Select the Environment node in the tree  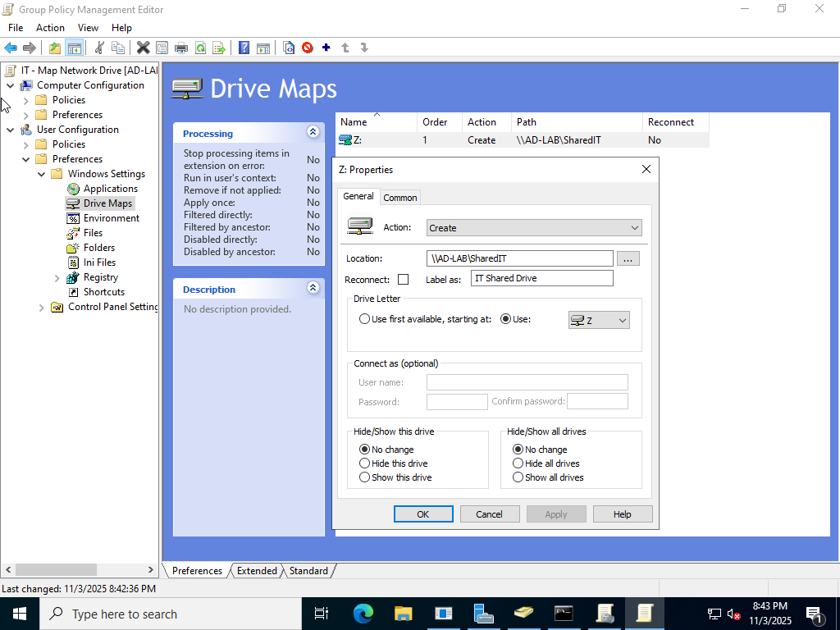click(x=111, y=218)
